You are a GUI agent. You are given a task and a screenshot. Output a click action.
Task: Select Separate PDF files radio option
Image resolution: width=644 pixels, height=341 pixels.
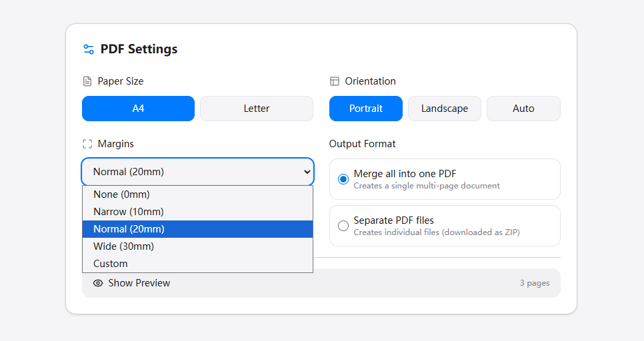pyautogui.click(x=343, y=226)
